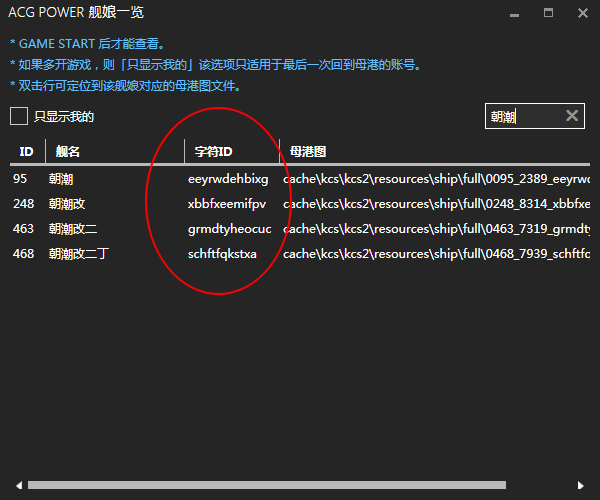Viewport: 600px width, 500px height.
Task: Sort by the 舰名 column header
Action: pos(68,151)
